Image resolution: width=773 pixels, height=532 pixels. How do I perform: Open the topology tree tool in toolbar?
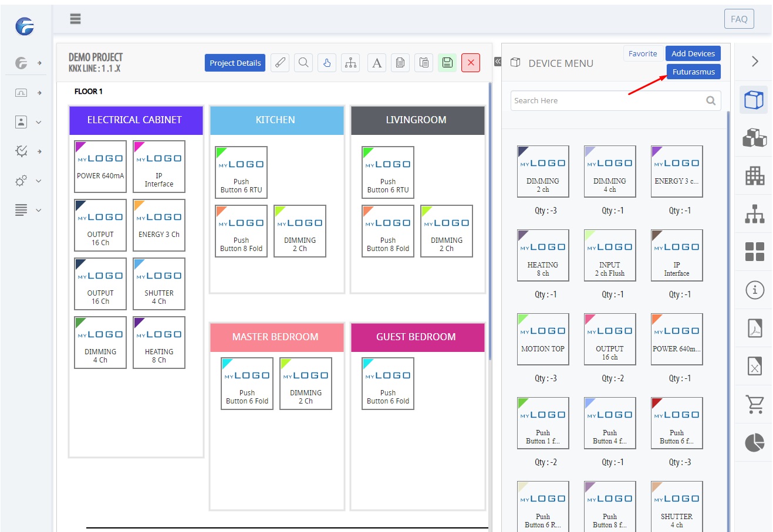click(x=350, y=63)
